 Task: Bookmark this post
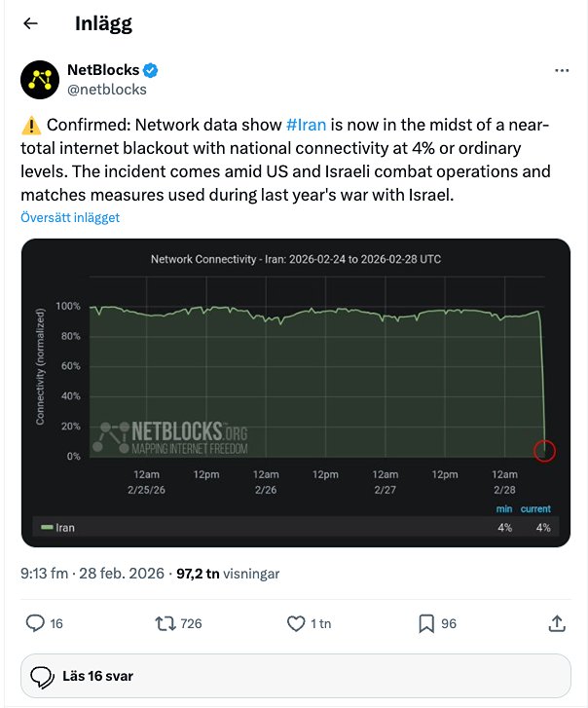click(x=425, y=623)
